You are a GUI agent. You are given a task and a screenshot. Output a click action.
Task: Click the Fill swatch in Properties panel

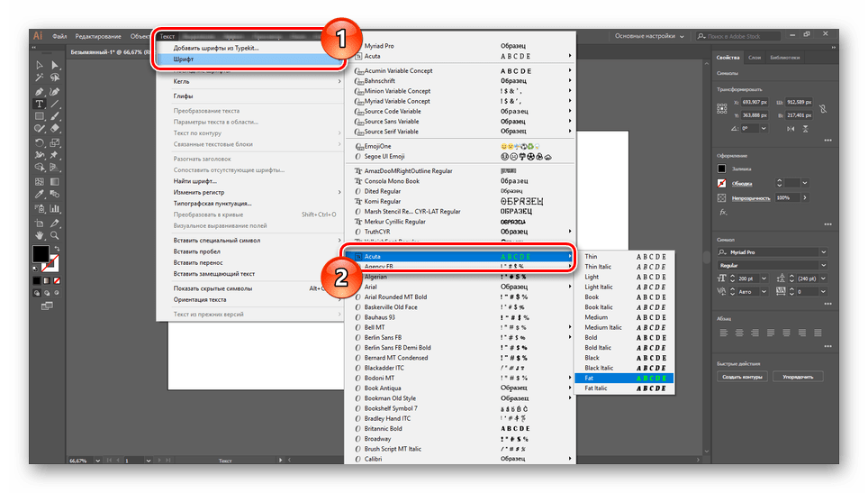click(x=722, y=169)
